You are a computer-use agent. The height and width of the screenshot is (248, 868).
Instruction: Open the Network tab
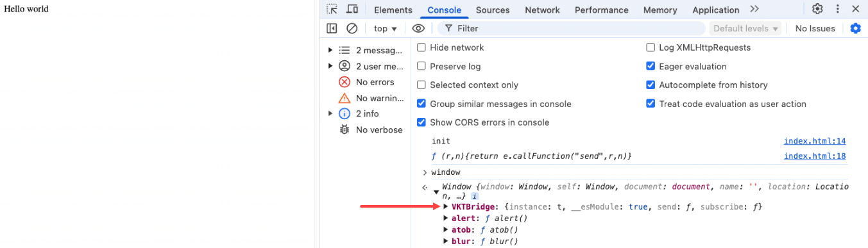click(542, 10)
